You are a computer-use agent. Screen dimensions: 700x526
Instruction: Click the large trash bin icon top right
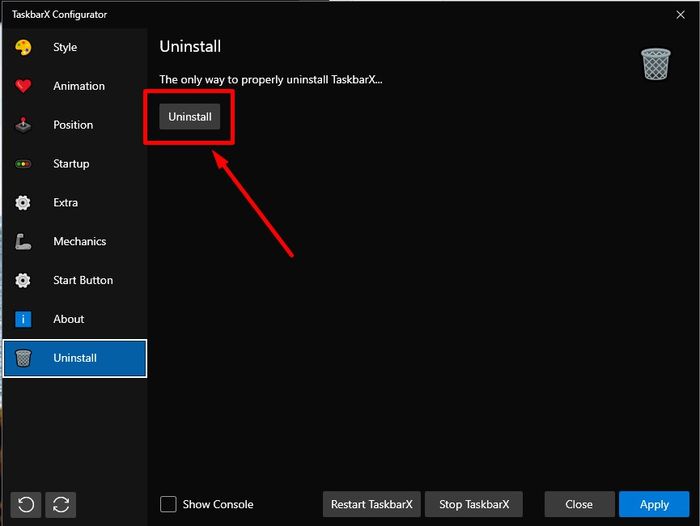pos(656,64)
